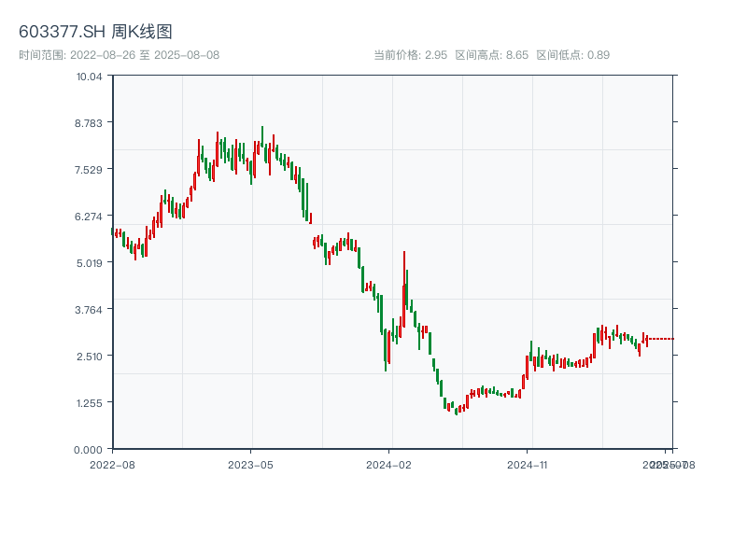Screen dimensions: 747x560
Task: Click the 3.764 y-axis label
Action: click(89, 309)
